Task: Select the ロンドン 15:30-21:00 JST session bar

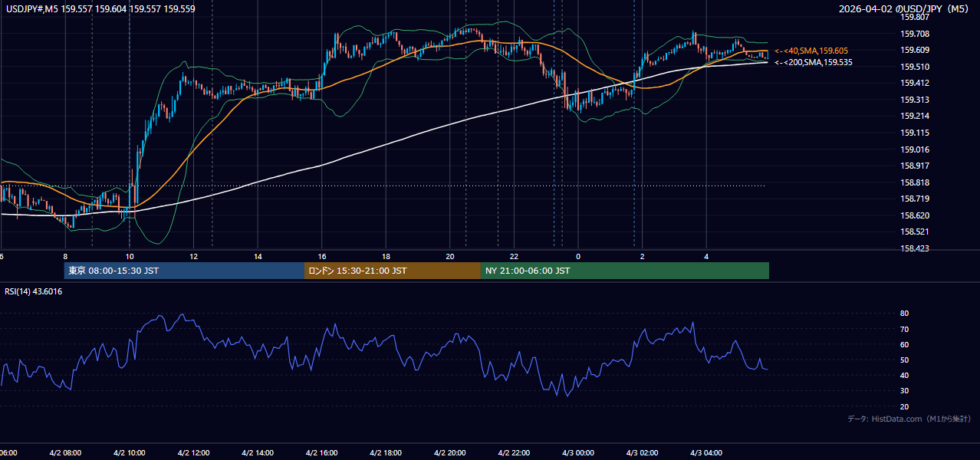Action: (393, 271)
